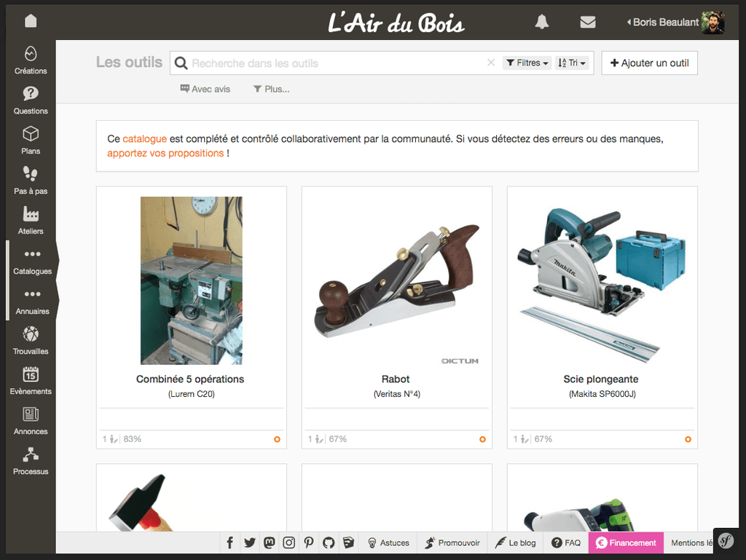Click 67% rating on Scie plongeante card
This screenshot has height=560, width=746.
click(543, 439)
